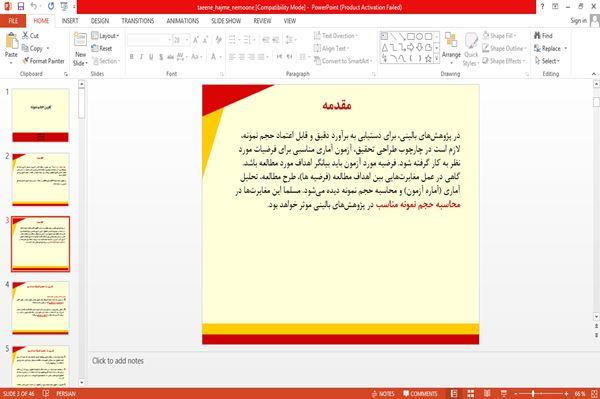Select slide 4 thumbnail
Screen dimensions: 600x399
[x=40, y=308]
